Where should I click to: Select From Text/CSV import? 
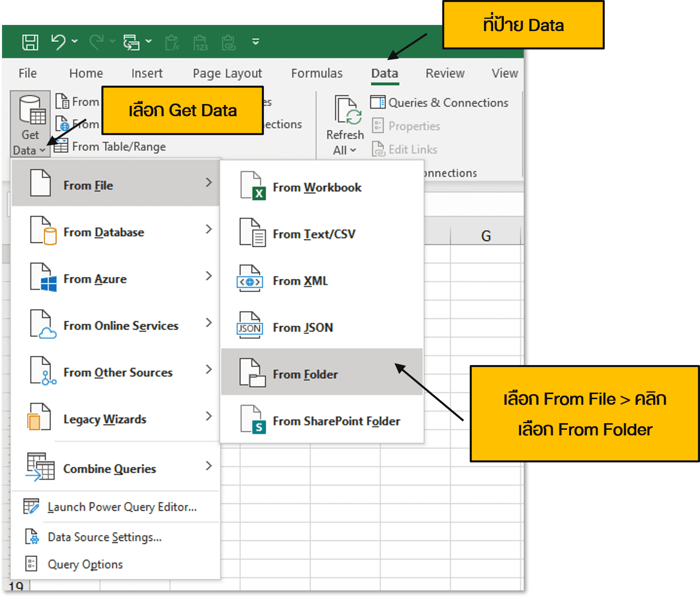tap(314, 234)
